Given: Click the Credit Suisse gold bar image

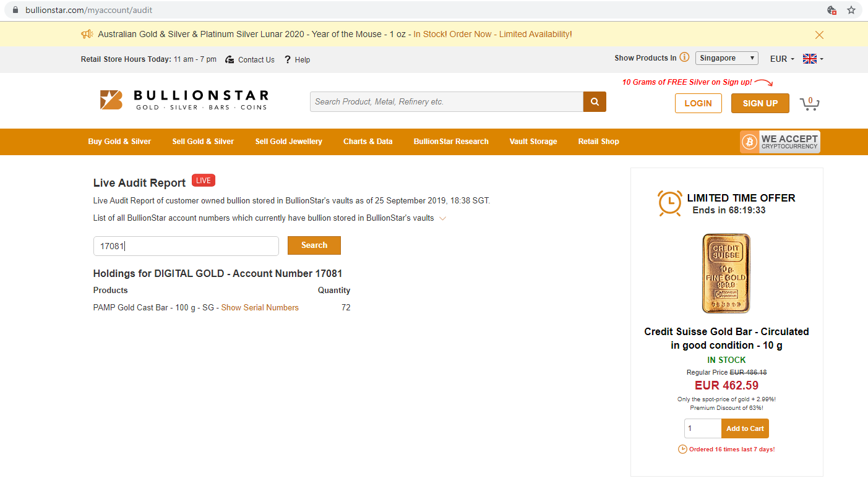Looking at the screenshot, I should 726,273.
